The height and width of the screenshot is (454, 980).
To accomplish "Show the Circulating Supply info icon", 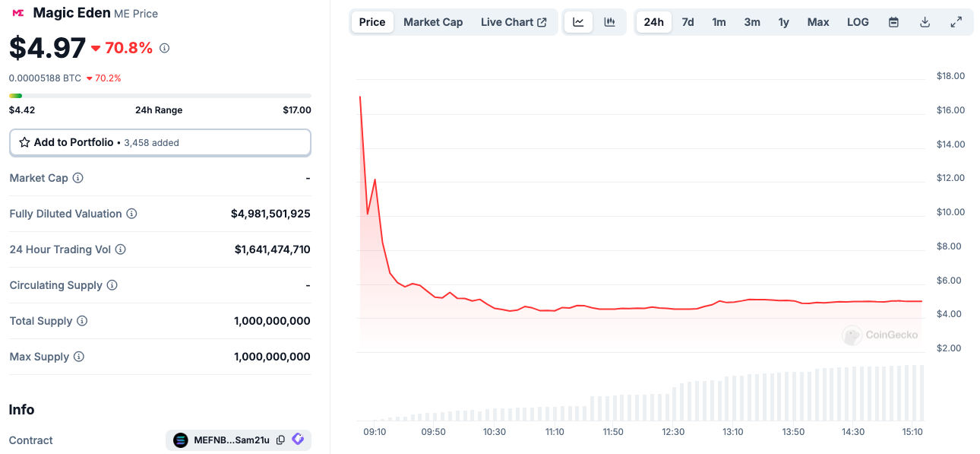I will tap(112, 285).
